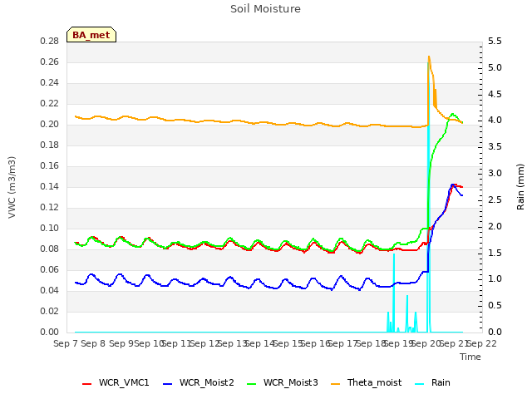This screenshot has width=532, height=399.
Task: Click the Time axis label
Action: coord(470,357)
